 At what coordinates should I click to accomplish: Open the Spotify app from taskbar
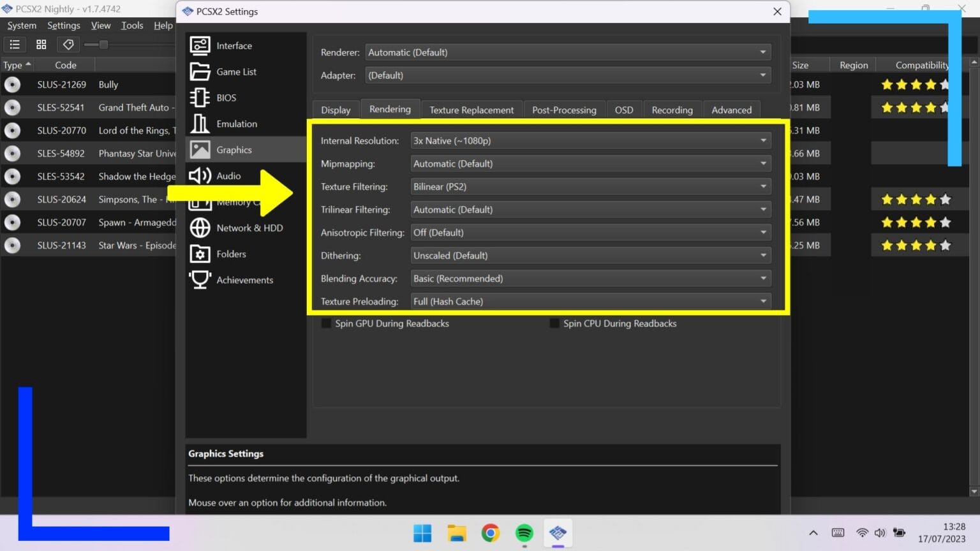[524, 533]
